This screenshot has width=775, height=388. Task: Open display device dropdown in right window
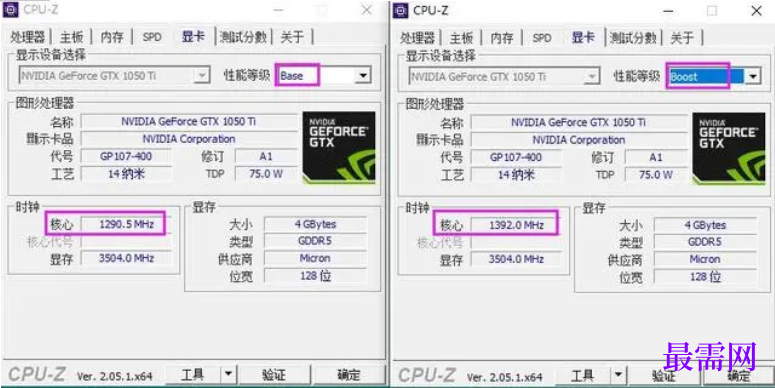point(592,77)
